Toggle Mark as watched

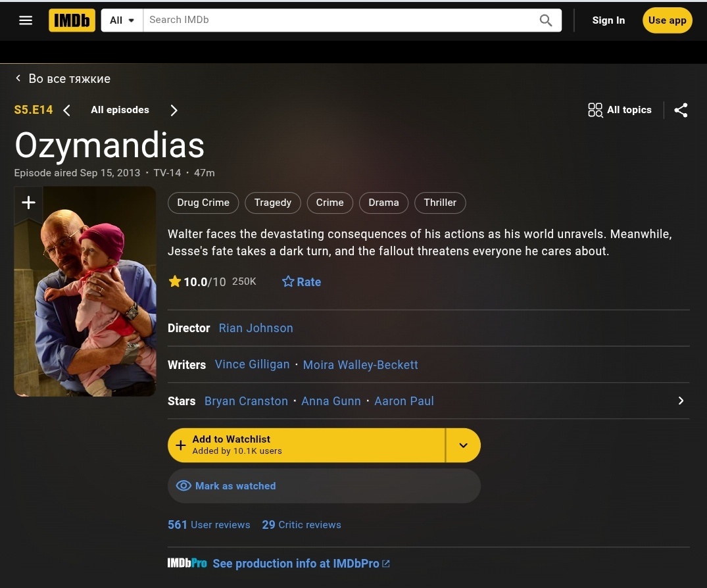[324, 485]
